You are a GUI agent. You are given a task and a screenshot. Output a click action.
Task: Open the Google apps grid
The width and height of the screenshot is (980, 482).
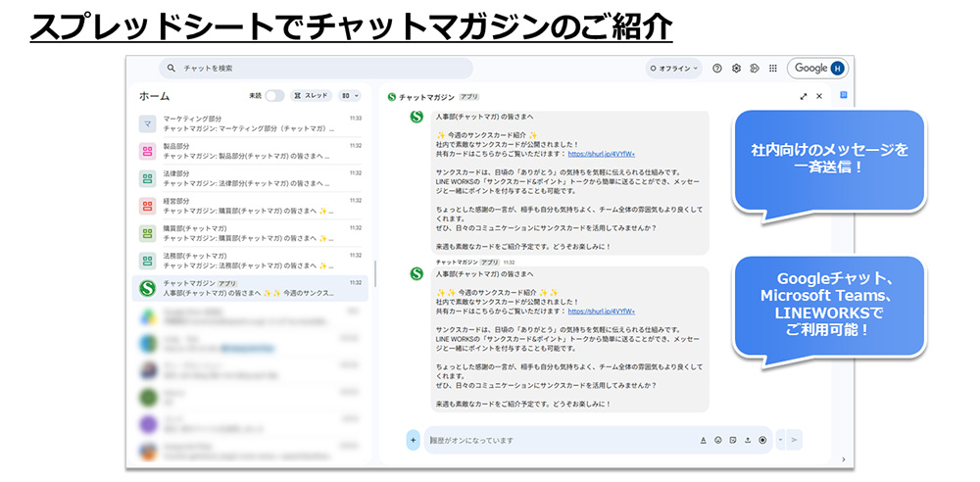point(773,69)
